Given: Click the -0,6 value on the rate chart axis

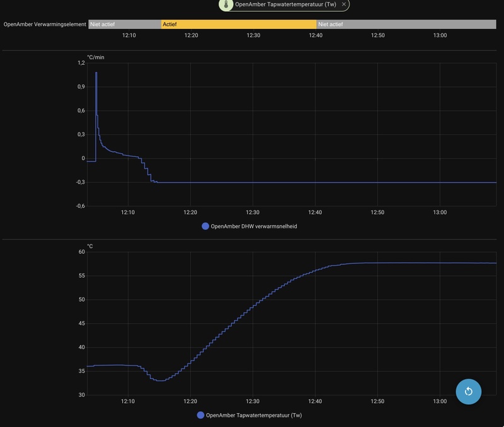Looking at the screenshot, I should point(81,206).
